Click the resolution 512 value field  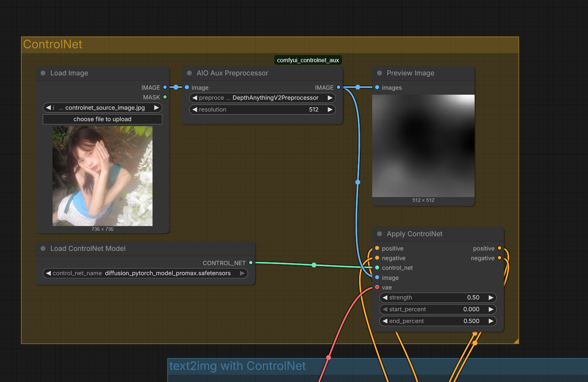[262, 109]
